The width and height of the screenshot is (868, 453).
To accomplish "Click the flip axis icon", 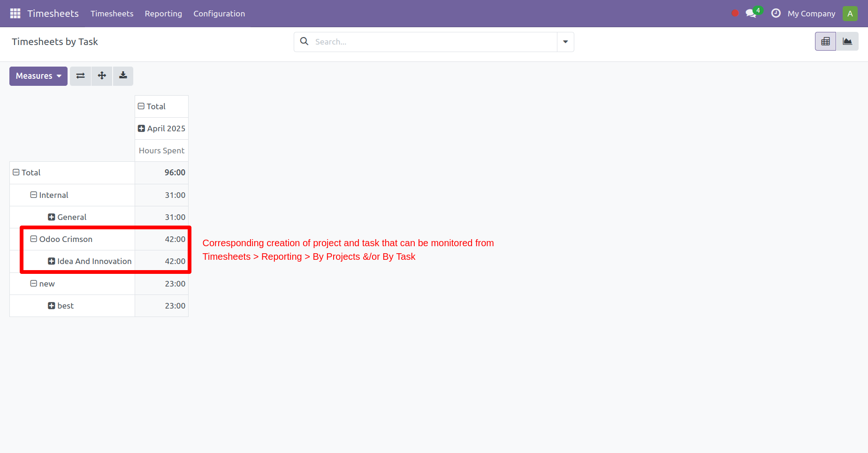I will pos(81,76).
